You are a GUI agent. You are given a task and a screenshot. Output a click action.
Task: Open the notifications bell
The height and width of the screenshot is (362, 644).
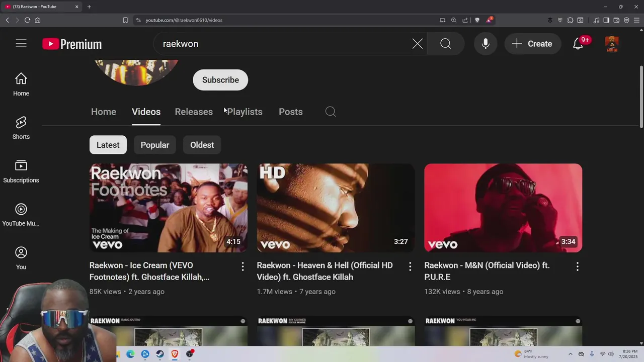[578, 44]
